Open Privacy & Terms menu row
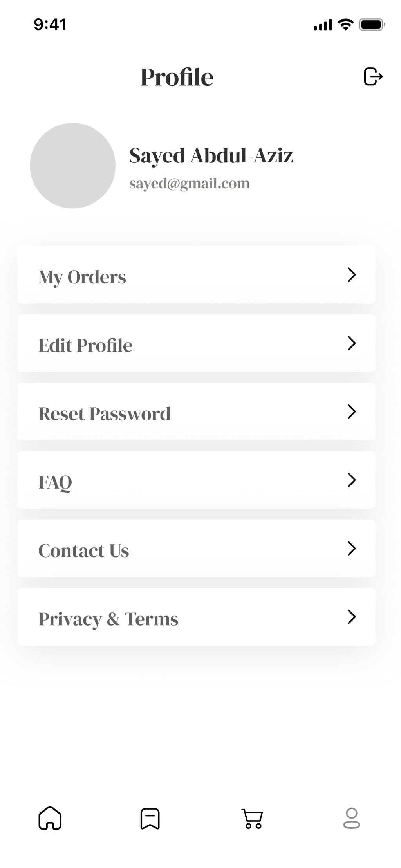 [196, 617]
